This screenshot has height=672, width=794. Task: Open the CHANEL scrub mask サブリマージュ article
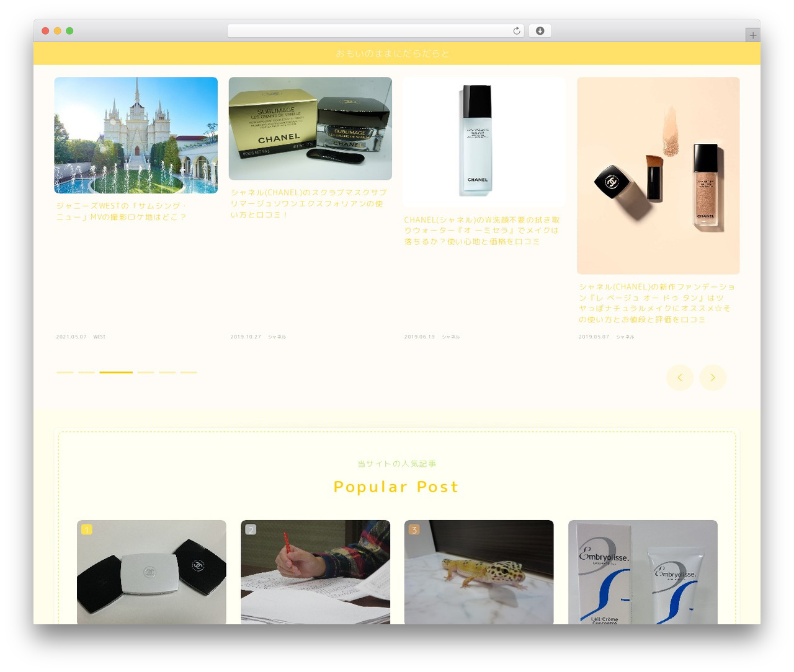click(308, 203)
